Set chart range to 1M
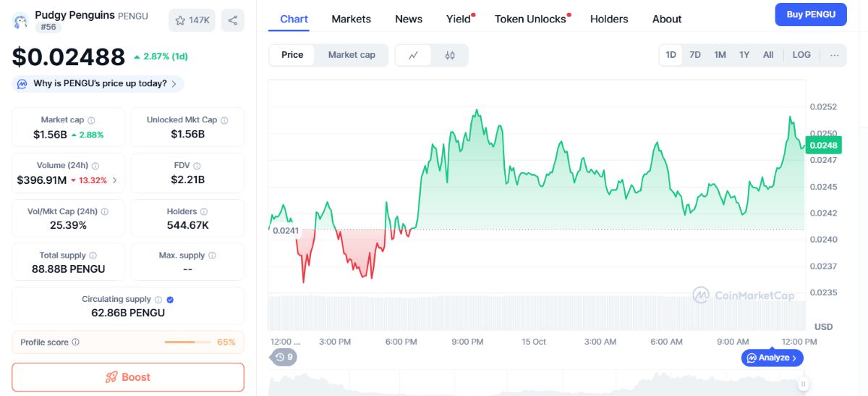868x396 pixels. tap(720, 55)
